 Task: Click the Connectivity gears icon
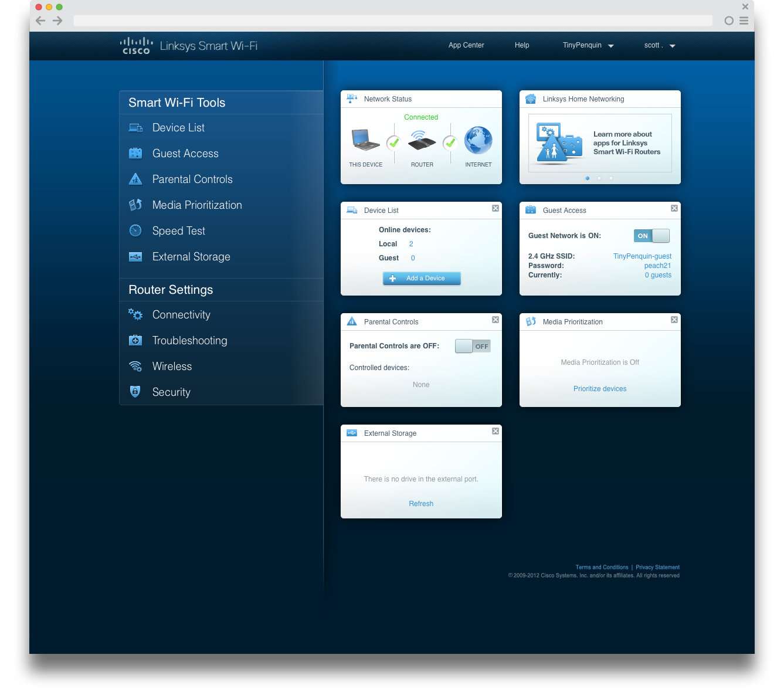(135, 314)
